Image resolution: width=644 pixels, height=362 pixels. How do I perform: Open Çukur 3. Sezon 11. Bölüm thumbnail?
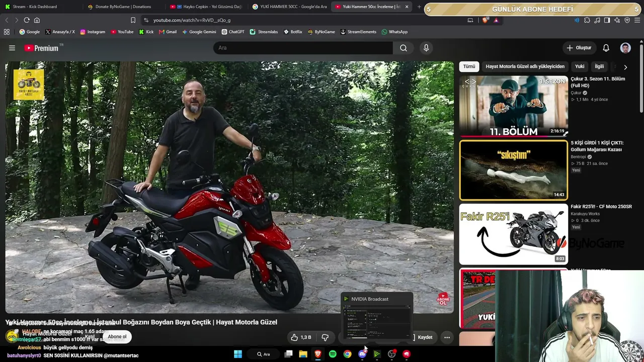point(513,106)
